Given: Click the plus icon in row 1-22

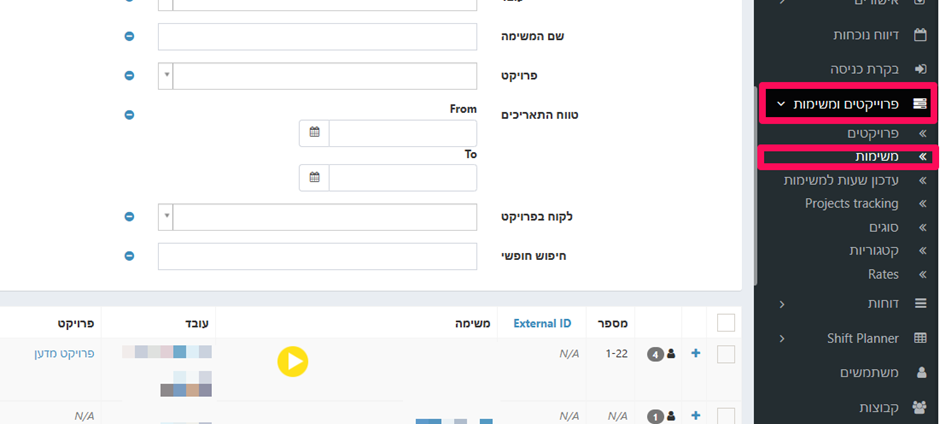Looking at the screenshot, I should pyautogui.click(x=696, y=353).
